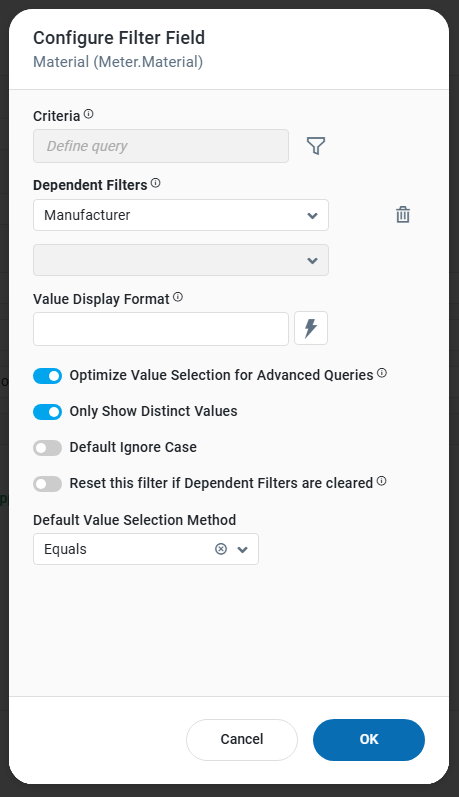
Task: Toggle Optimize Value Selection for Advanced Queries
Action: click(x=47, y=376)
